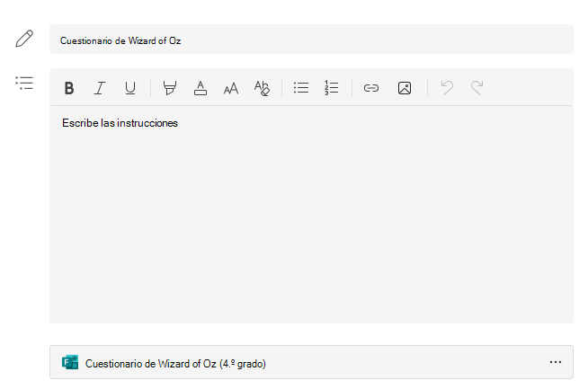Click the undo arrow
Image resolution: width=588 pixels, height=389 pixels.
(x=447, y=88)
